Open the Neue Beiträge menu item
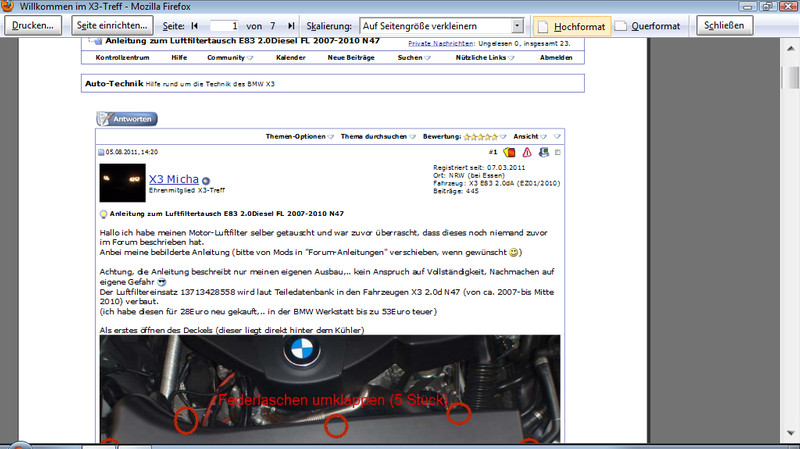 point(351,58)
